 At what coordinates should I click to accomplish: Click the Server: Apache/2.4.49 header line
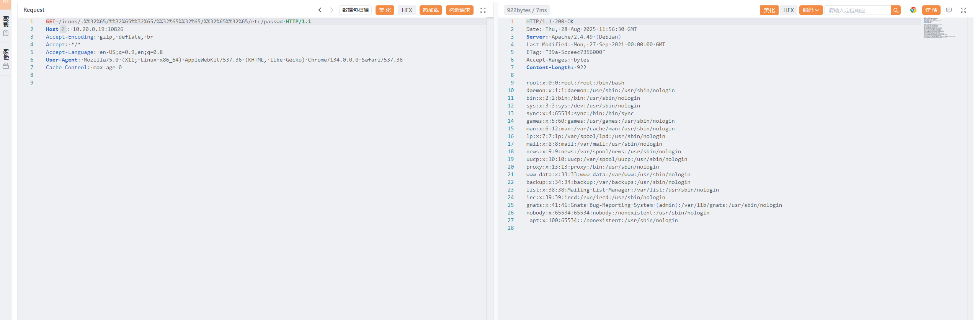573,37
